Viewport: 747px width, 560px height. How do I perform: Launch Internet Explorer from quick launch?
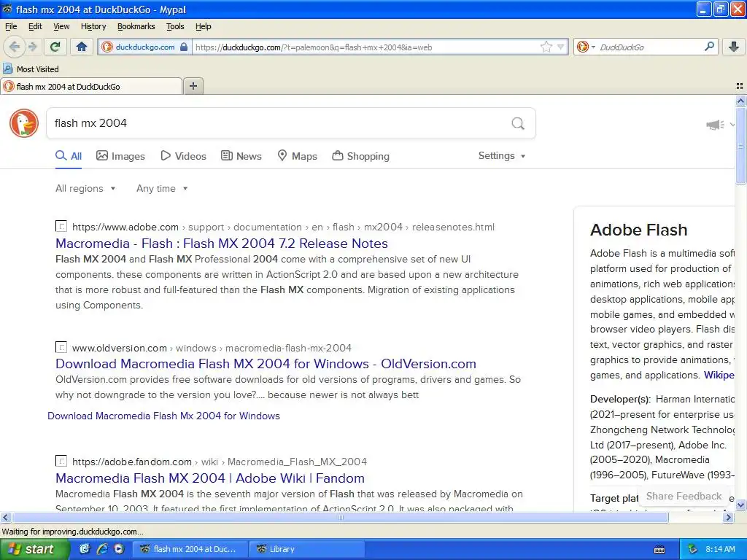point(102,548)
